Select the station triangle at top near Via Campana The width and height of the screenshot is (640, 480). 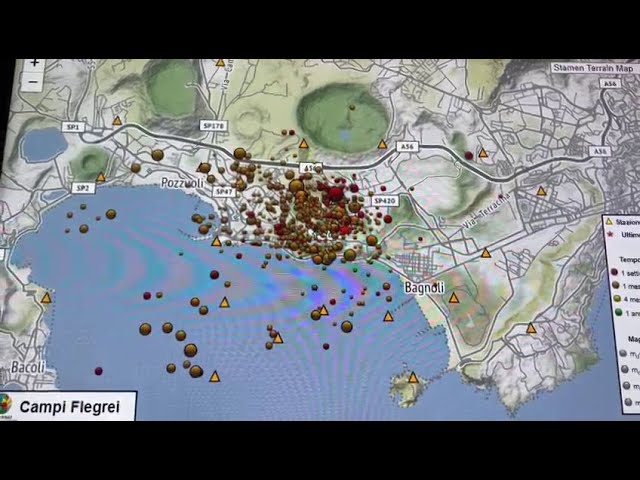220,62
